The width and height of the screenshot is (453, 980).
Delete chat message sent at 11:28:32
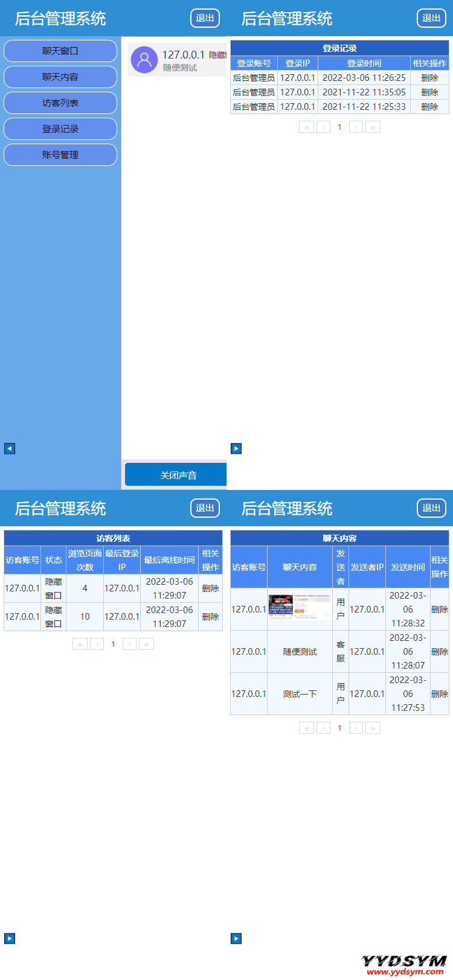tap(439, 609)
